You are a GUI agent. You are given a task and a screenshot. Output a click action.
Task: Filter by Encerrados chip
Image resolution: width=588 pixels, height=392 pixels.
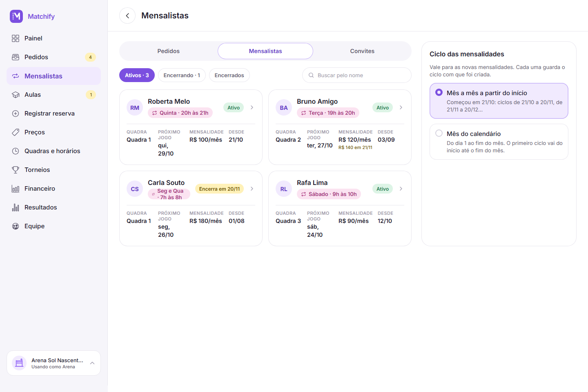(229, 75)
